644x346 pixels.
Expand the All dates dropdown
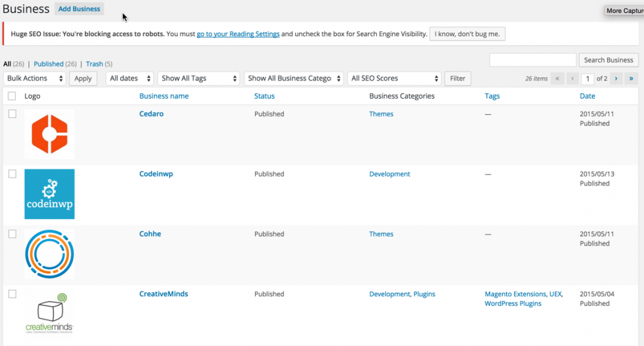(129, 79)
